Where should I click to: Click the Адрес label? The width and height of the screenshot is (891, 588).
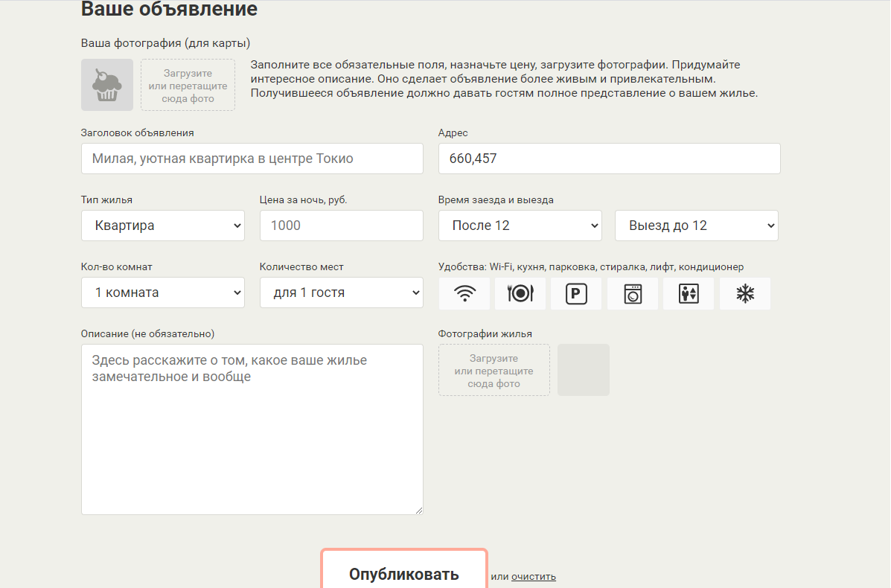[453, 133]
